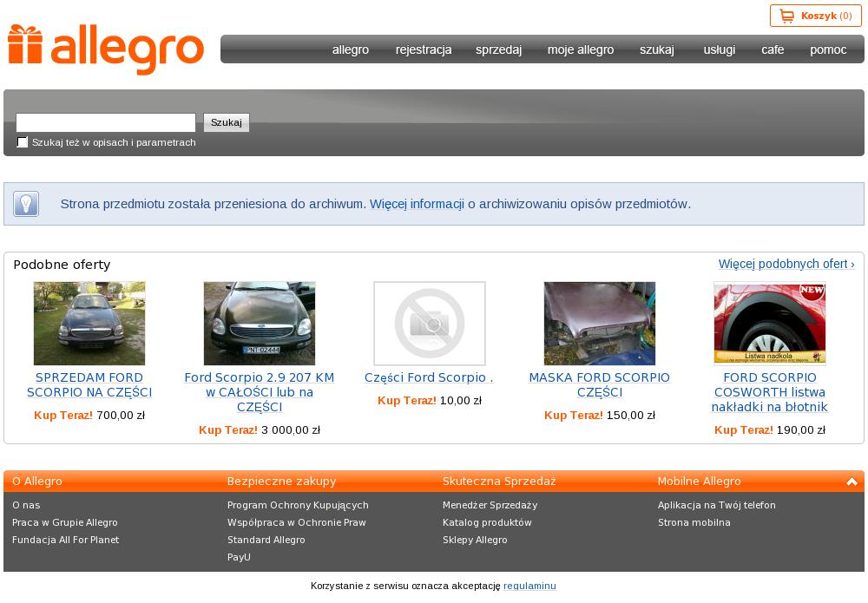Click the no-photo placeholder for 'Części Ford Scorpio'

pyautogui.click(x=430, y=323)
